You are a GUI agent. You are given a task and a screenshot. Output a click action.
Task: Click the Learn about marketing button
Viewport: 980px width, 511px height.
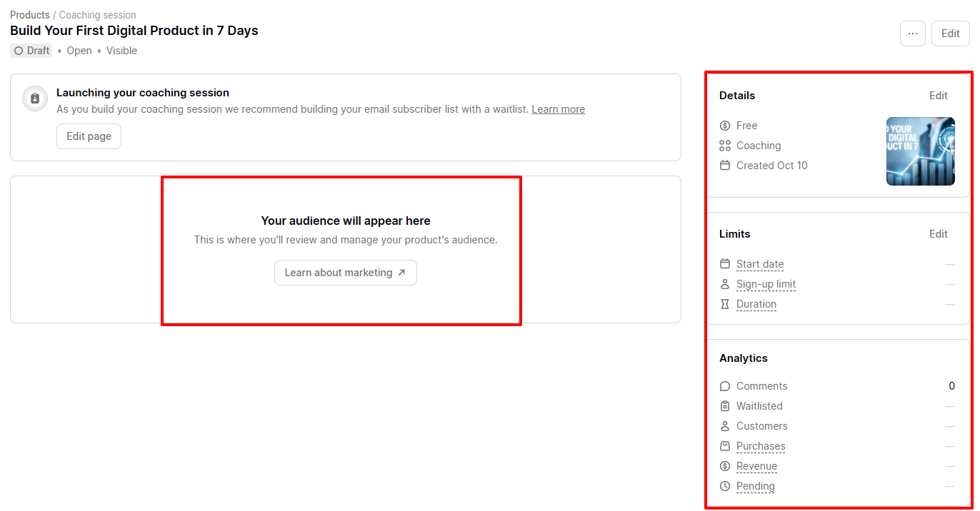(346, 273)
